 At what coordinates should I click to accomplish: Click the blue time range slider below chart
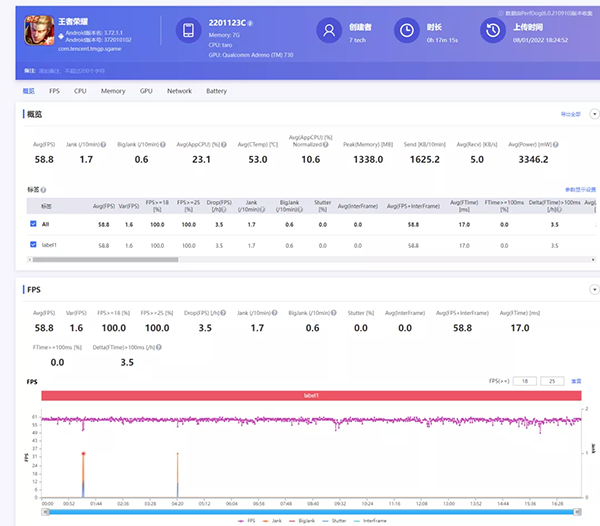coord(310,511)
